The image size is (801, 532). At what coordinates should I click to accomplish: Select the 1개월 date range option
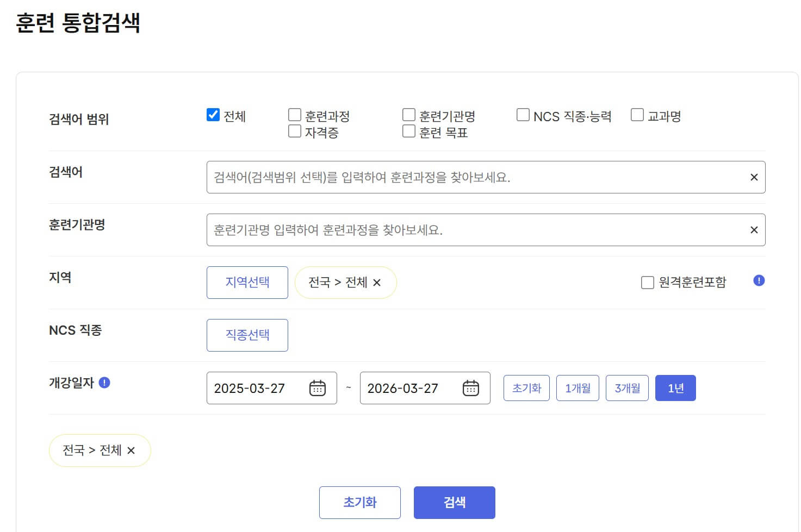(578, 388)
